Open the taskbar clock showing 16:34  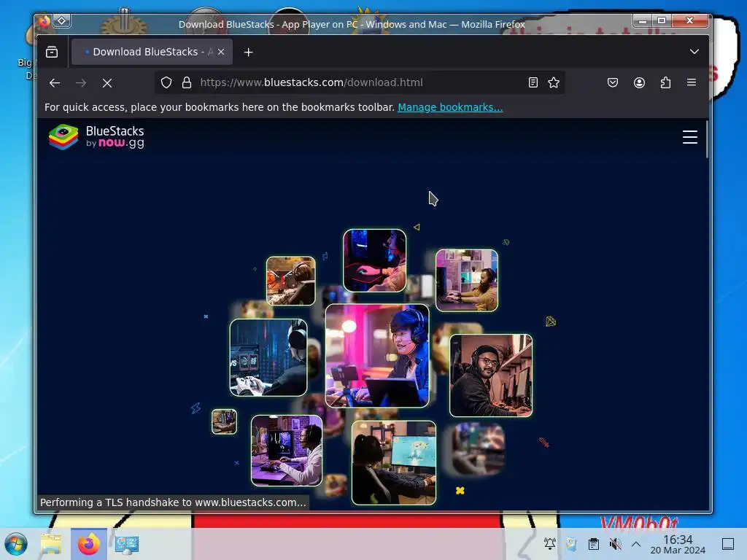click(x=678, y=544)
